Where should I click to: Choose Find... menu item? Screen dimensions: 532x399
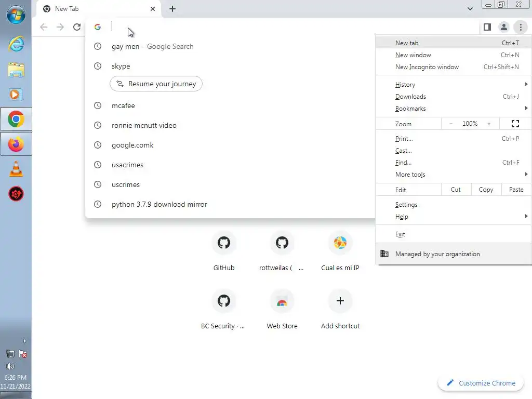[x=453, y=163]
